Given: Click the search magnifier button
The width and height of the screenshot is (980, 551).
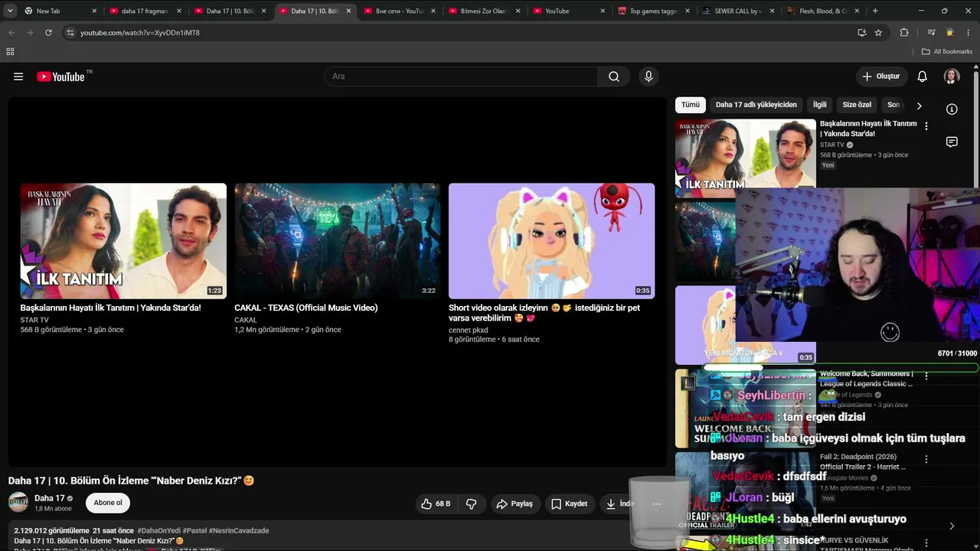Looking at the screenshot, I should [x=614, y=77].
